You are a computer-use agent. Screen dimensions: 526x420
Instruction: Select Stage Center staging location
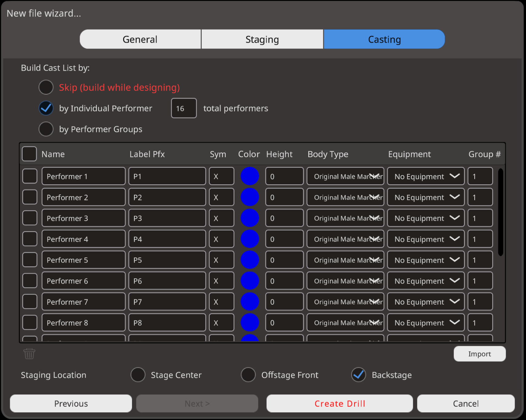pos(138,375)
